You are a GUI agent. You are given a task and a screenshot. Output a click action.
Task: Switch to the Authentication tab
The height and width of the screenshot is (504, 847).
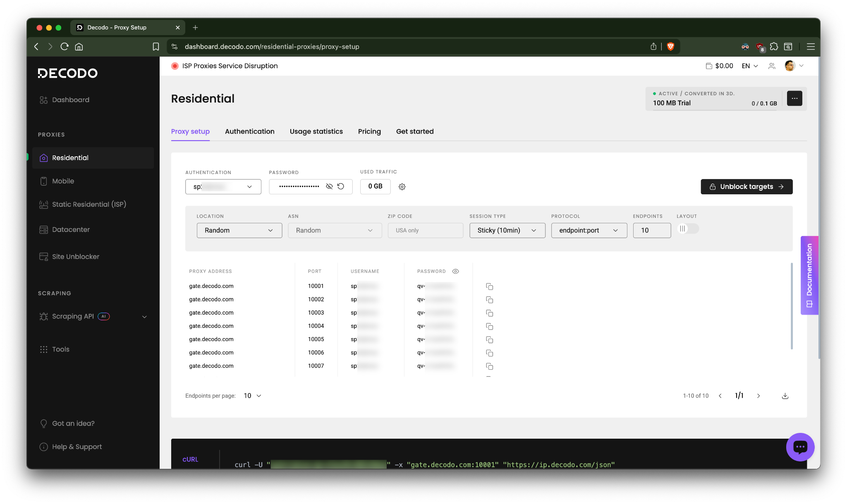click(250, 131)
